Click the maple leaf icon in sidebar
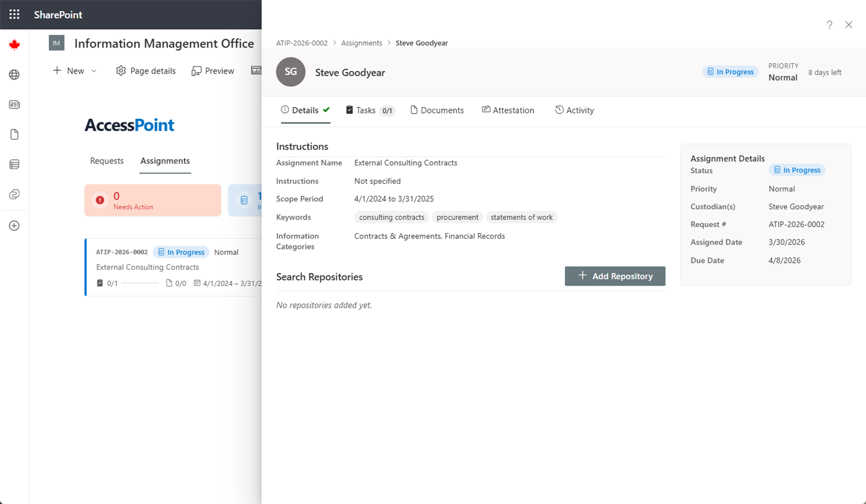The height and width of the screenshot is (504, 866). [15, 45]
